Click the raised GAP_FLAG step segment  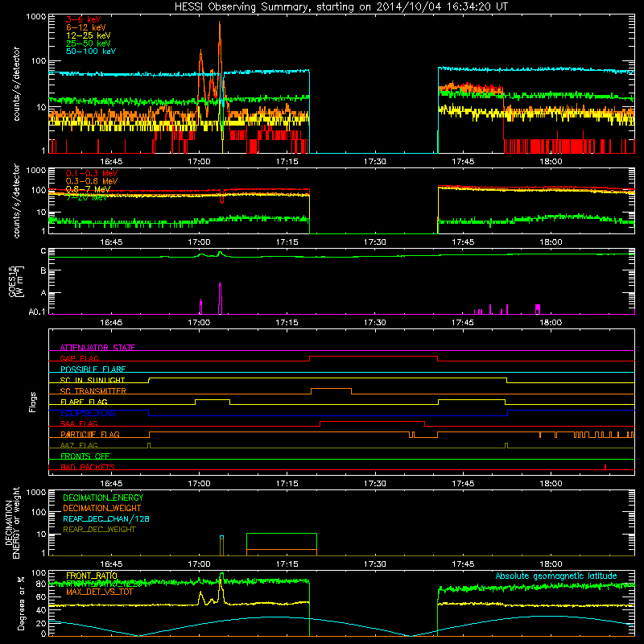click(x=374, y=357)
